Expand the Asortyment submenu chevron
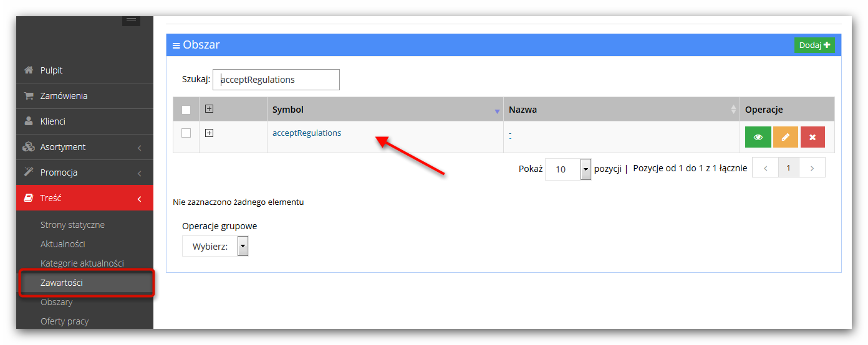868x345 pixels. 140,148
